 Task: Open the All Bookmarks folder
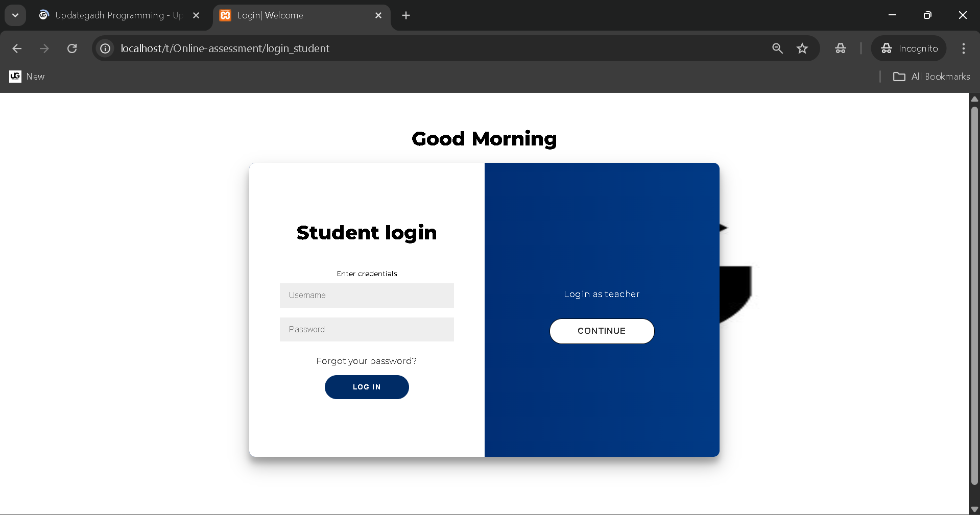click(931, 77)
